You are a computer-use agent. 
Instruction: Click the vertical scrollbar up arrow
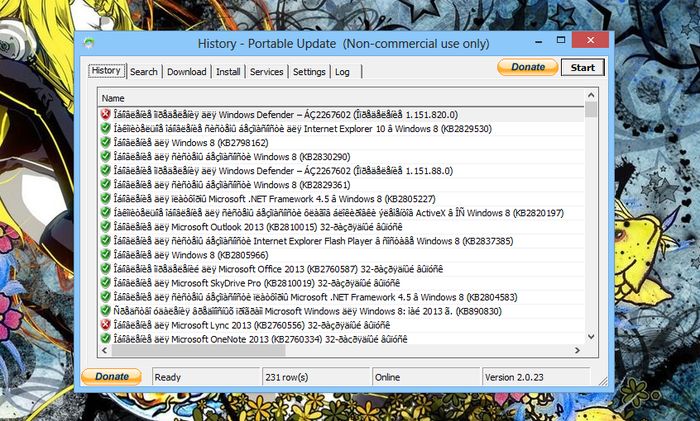tap(591, 95)
